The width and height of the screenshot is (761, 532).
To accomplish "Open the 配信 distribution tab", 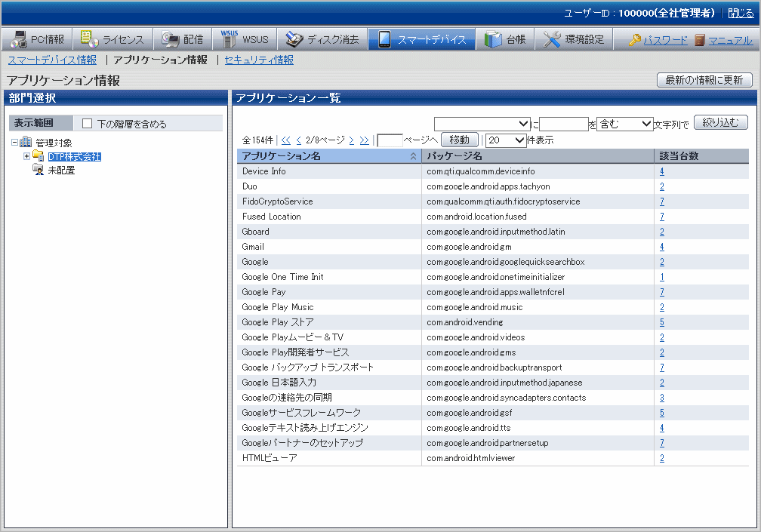I will (183, 39).
